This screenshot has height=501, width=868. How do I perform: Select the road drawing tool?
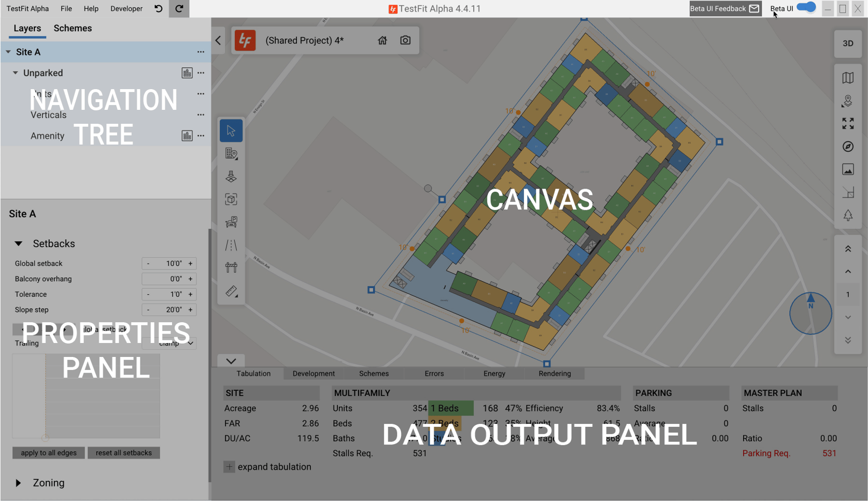click(231, 245)
